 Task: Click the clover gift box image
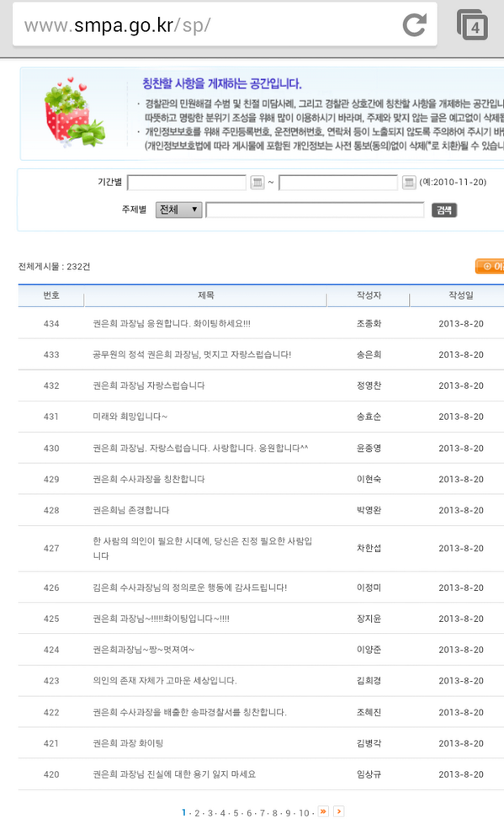(74, 112)
